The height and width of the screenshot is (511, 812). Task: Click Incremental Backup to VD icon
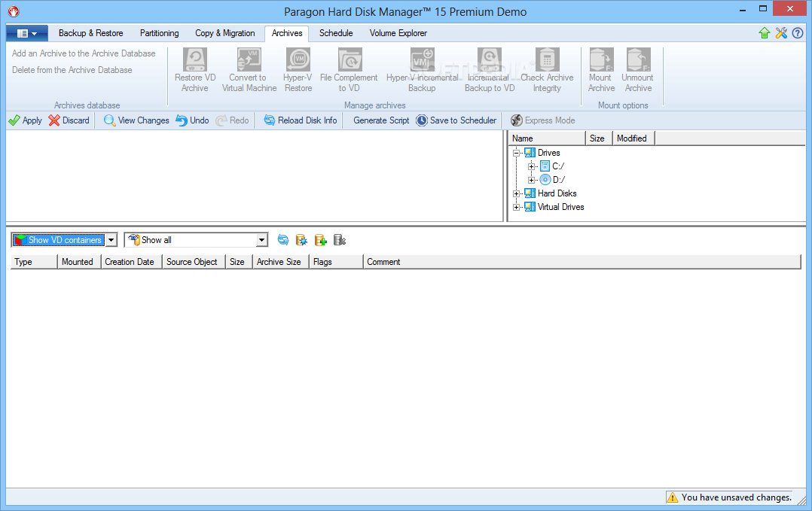click(490, 59)
